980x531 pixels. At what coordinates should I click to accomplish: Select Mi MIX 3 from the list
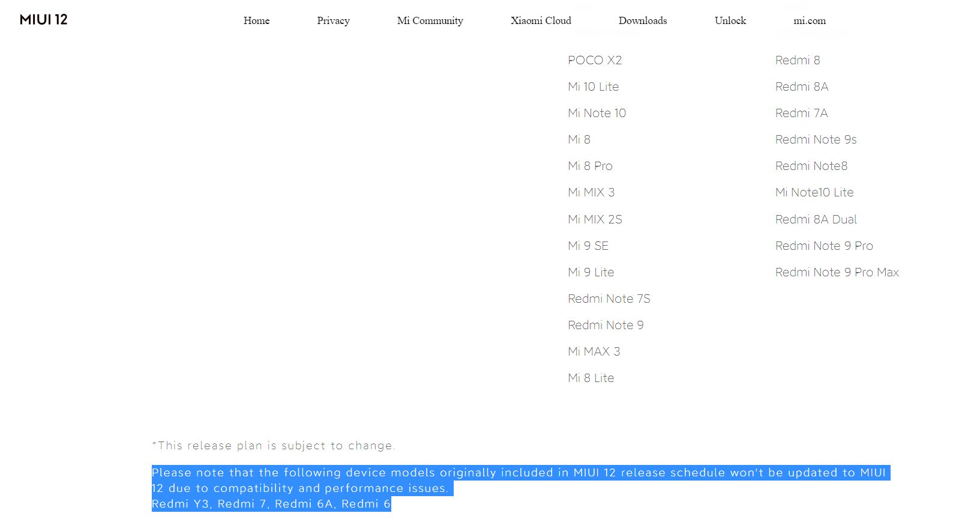click(x=591, y=192)
